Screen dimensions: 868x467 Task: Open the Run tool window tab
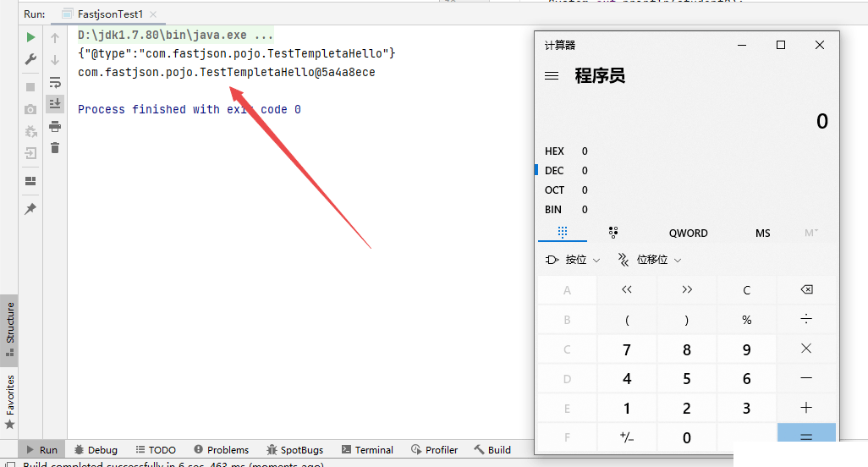pos(42,450)
